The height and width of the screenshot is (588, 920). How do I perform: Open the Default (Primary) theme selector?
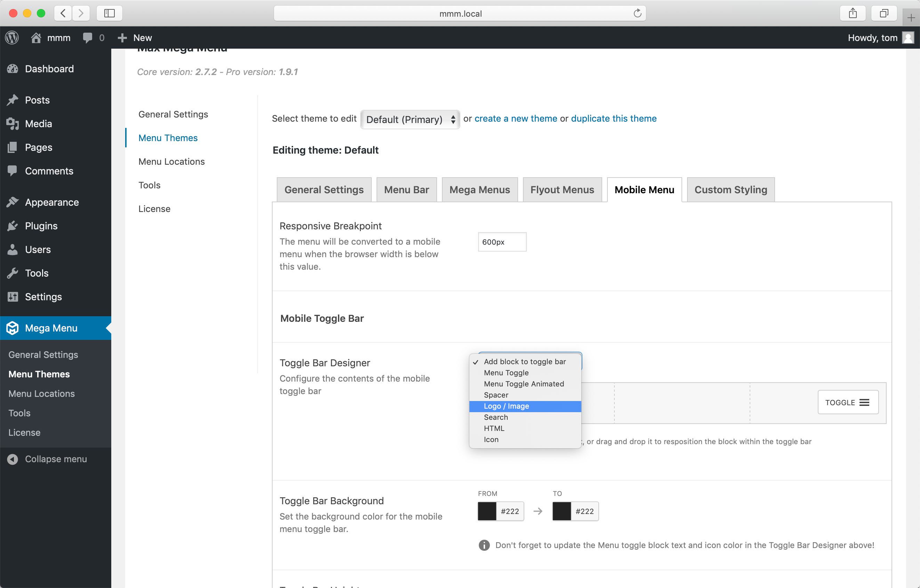pos(410,120)
